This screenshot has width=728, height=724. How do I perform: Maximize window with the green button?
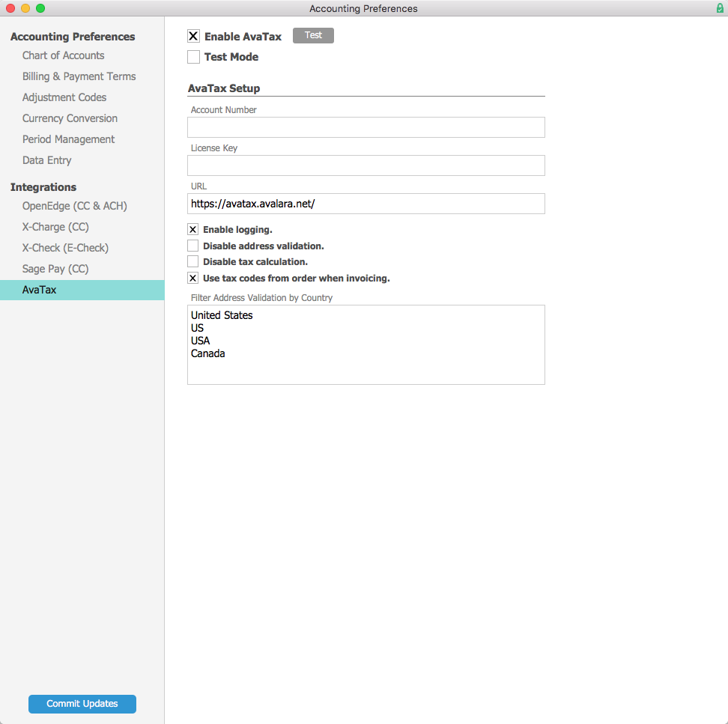(40, 8)
